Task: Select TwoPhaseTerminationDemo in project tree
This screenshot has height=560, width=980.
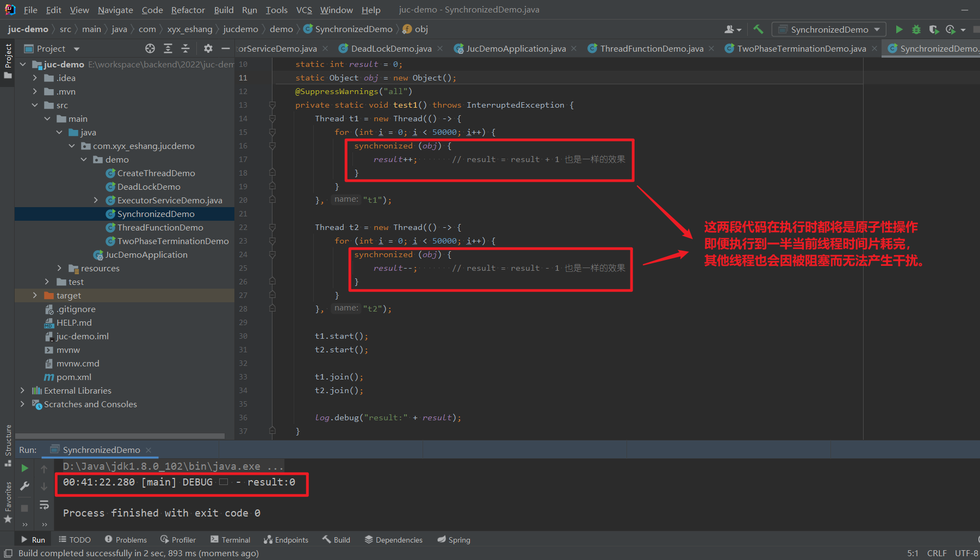Action: (173, 241)
